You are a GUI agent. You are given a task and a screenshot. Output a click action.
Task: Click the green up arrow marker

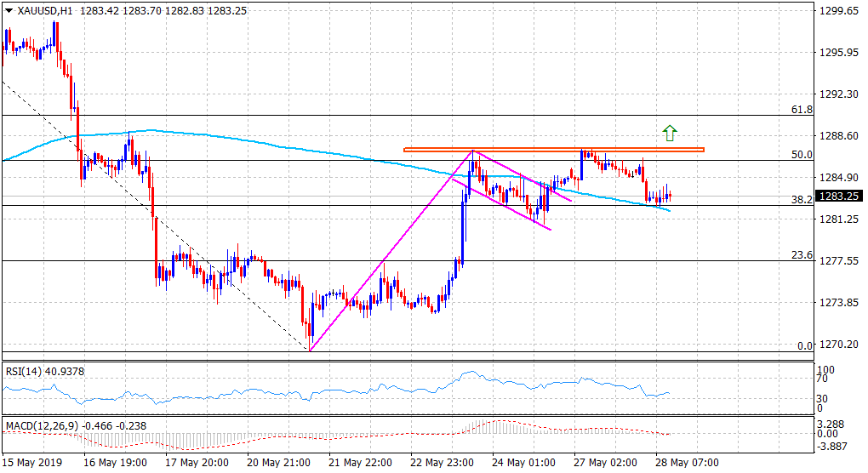[x=670, y=132]
